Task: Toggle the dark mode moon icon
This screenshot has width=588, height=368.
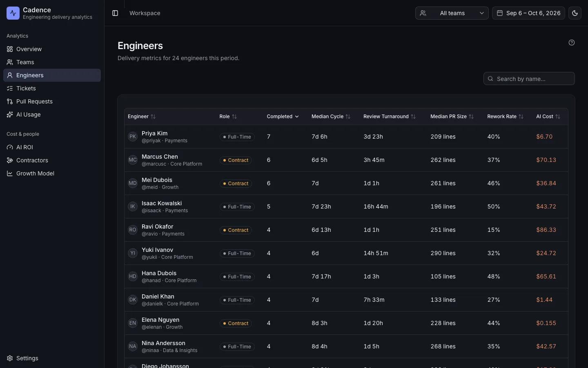Action: click(575, 13)
